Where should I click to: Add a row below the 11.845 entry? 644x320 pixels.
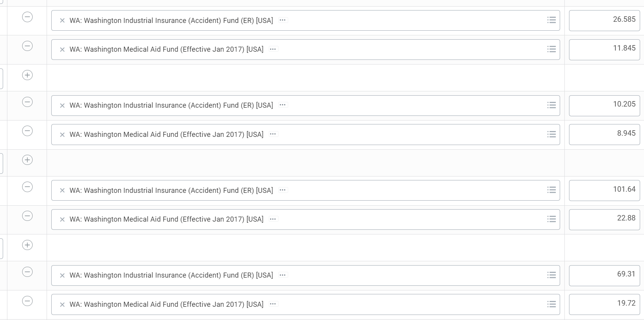pyautogui.click(x=27, y=75)
